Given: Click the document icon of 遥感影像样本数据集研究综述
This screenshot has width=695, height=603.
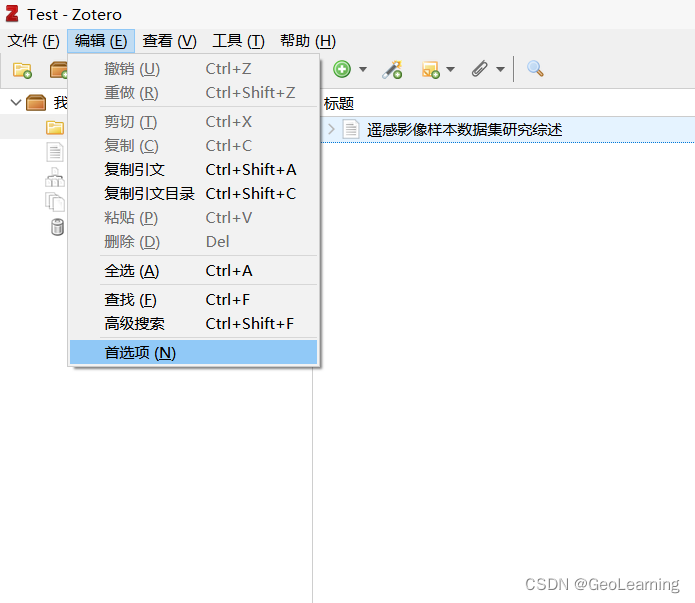Looking at the screenshot, I should pyautogui.click(x=351, y=129).
